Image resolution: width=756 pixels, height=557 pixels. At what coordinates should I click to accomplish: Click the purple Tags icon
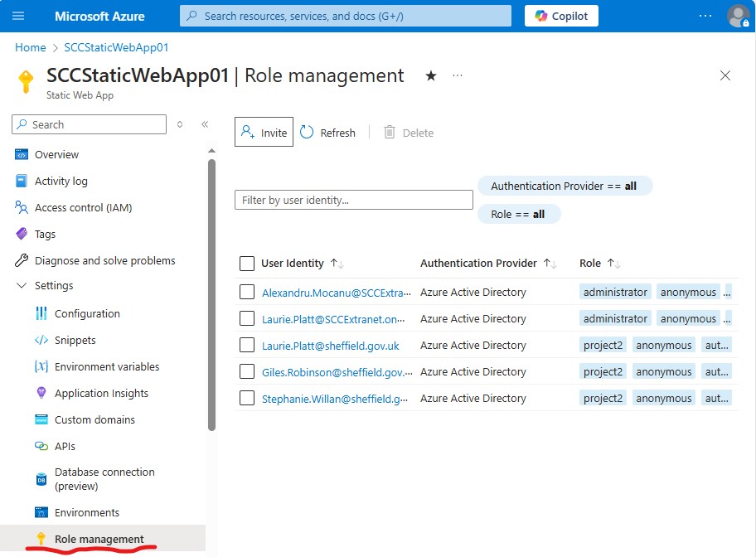pos(22,234)
